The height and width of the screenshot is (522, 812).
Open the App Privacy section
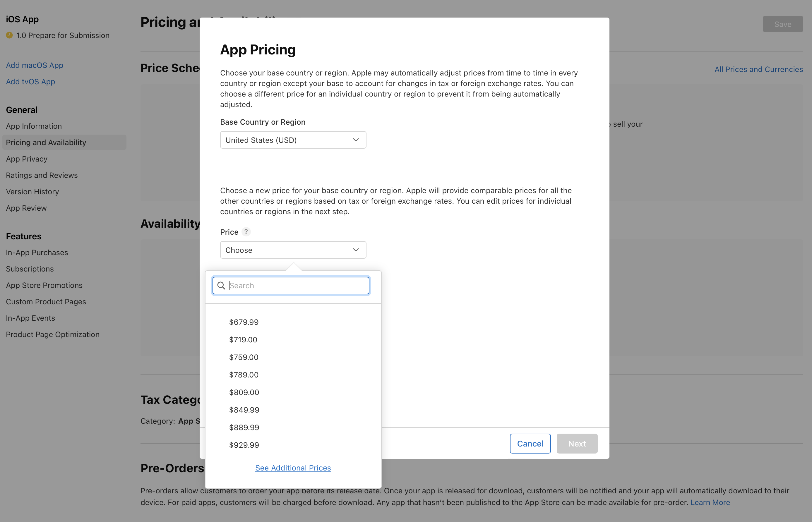(27, 159)
